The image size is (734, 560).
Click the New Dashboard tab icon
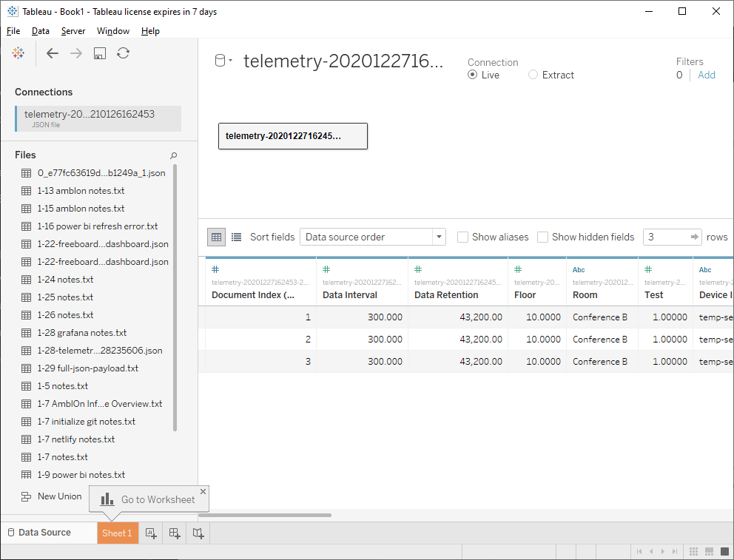tap(175, 533)
